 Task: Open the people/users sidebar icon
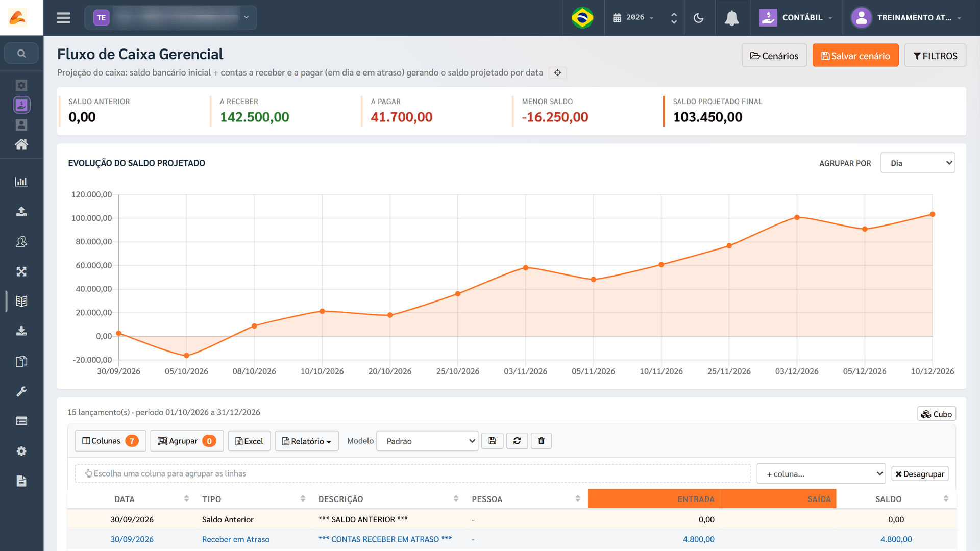[x=21, y=241]
